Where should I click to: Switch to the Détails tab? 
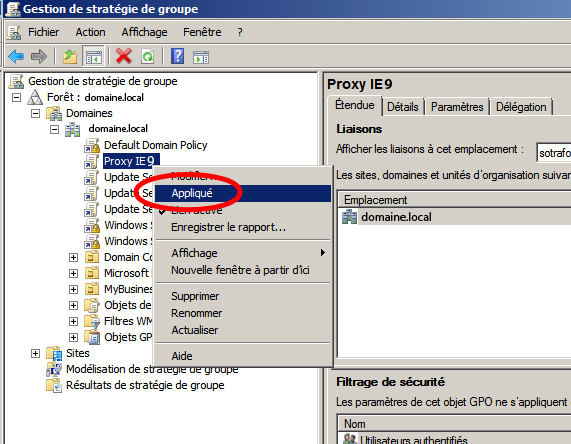point(403,107)
